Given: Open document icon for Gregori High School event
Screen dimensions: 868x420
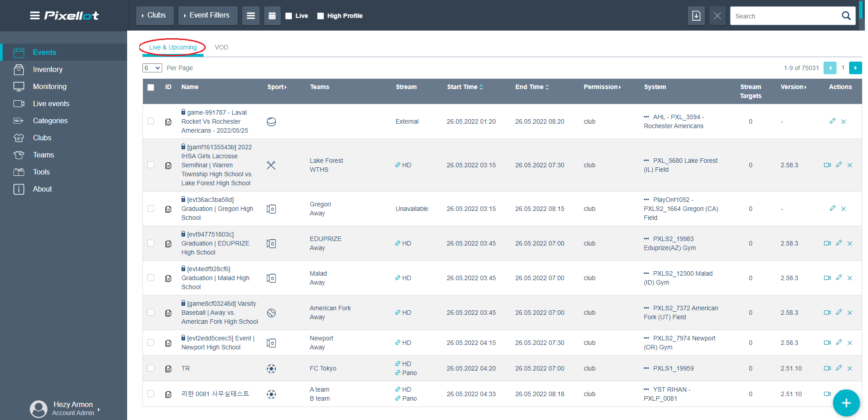Looking at the screenshot, I should tap(168, 209).
